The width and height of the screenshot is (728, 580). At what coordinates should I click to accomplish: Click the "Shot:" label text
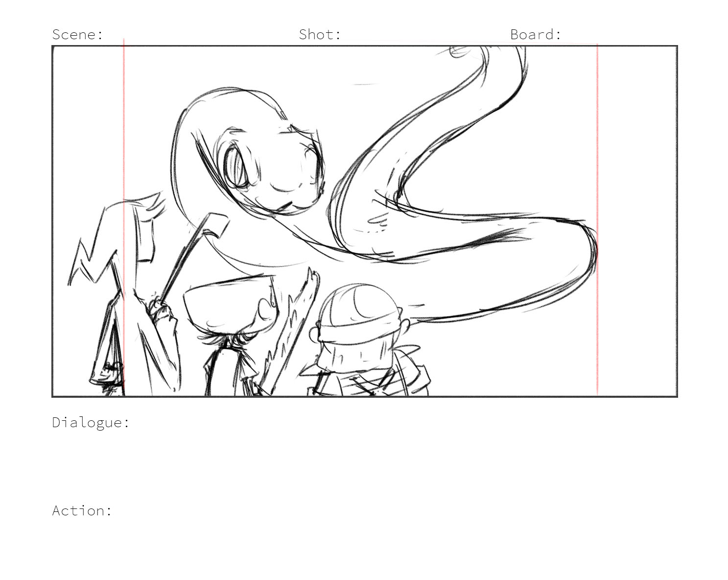[320, 34]
